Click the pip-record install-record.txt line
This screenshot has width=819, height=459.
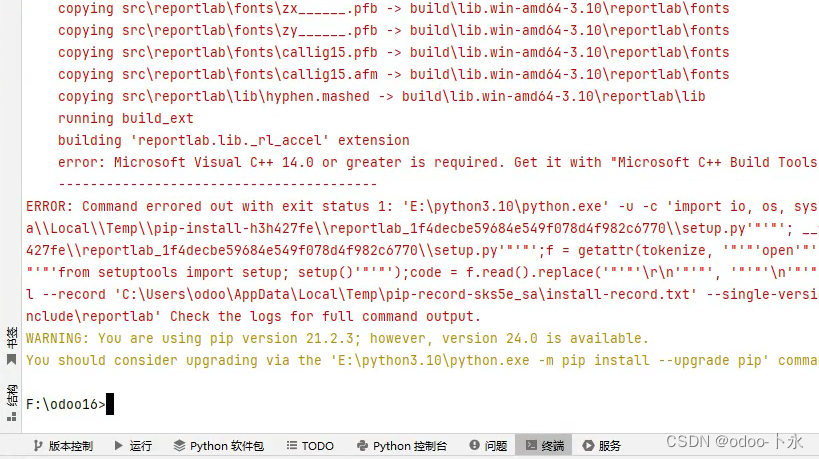click(422, 295)
